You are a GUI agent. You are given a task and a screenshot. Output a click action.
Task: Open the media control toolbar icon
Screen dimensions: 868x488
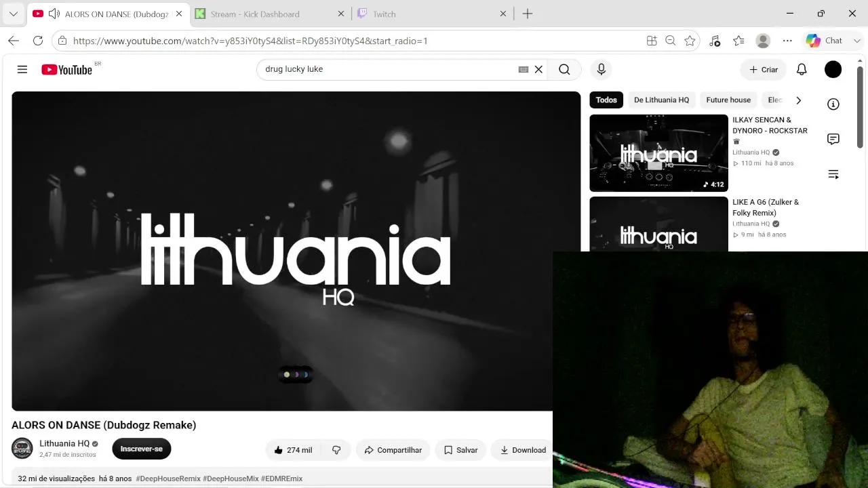tap(715, 41)
